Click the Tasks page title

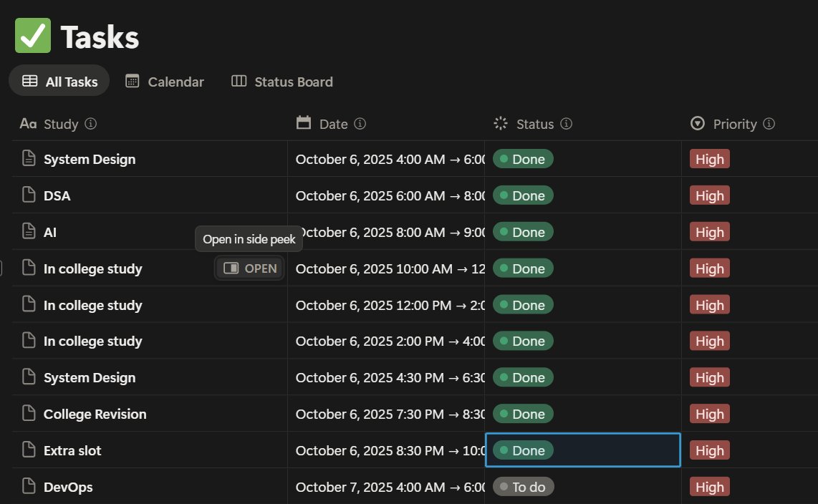[x=100, y=37]
